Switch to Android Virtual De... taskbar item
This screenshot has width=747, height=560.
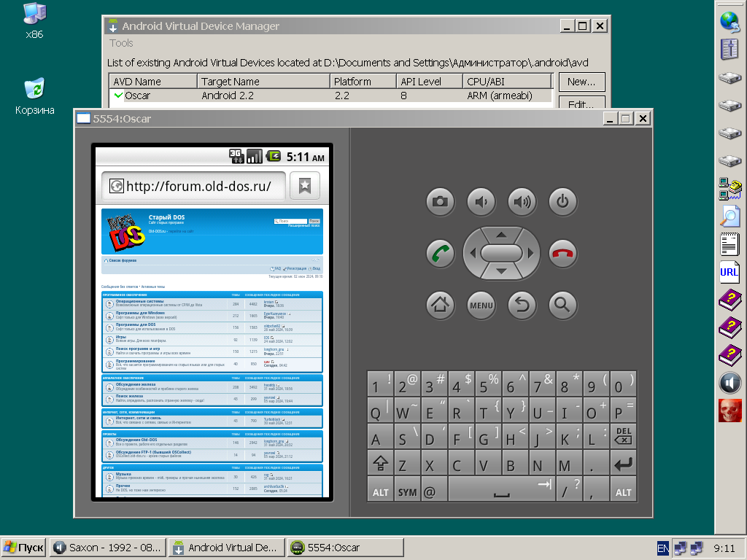click(x=227, y=548)
